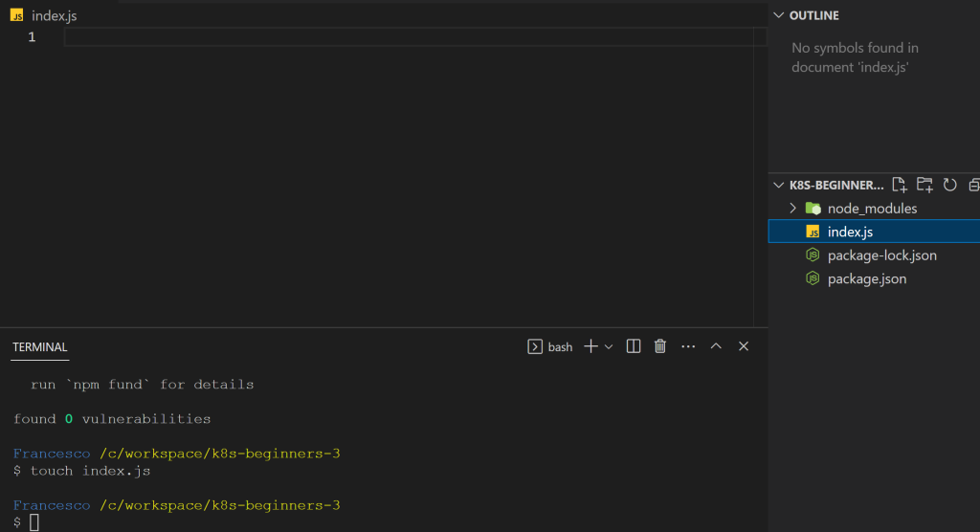This screenshot has width=980, height=532.
Task: Expand the node_modules folder chevron
Action: click(x=793, y=209)
